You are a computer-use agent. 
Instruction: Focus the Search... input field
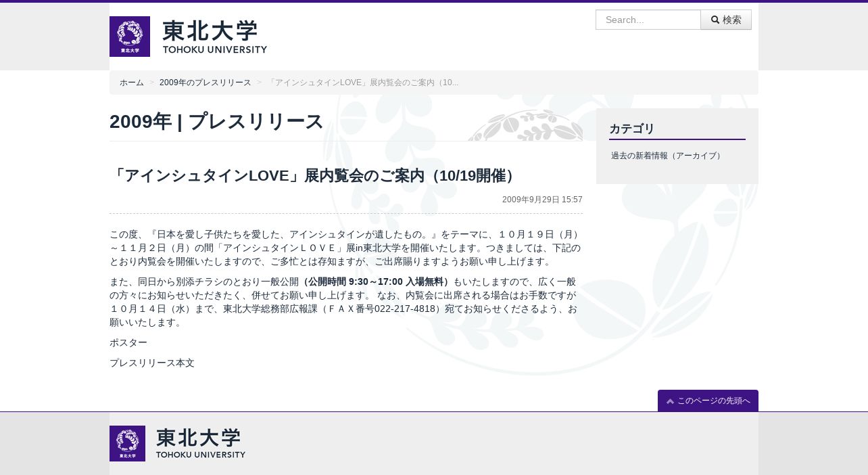pos(648,20)
